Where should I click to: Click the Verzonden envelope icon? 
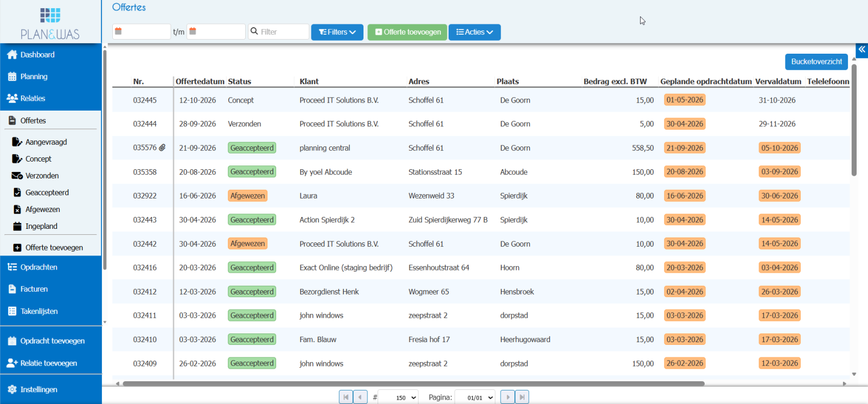click(x=17, y=176)
